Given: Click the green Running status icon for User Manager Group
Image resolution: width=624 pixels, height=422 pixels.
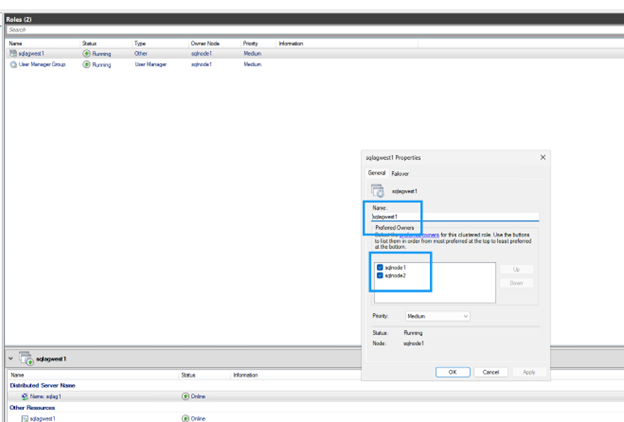Looking at the screenshot, I should [x=86, y=64].
